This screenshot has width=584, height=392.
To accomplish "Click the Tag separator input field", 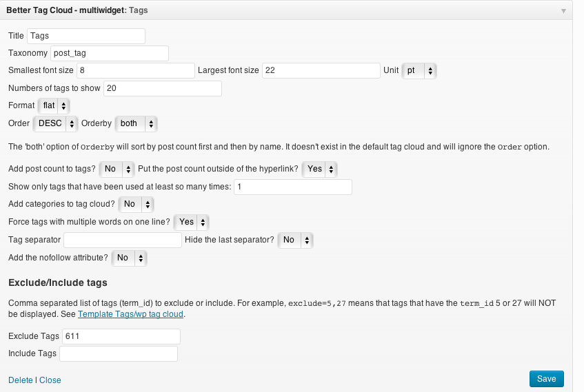I will tap(123, 240).
